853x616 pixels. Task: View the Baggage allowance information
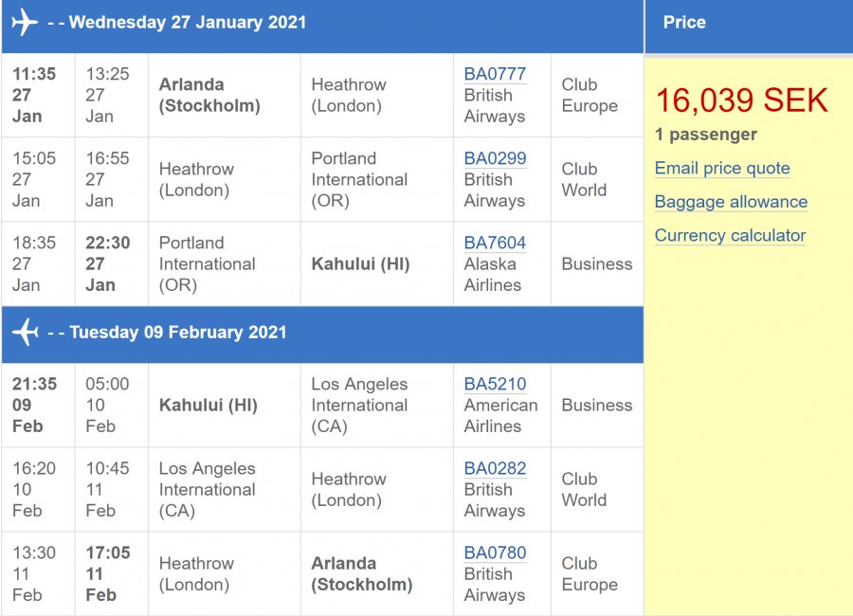pyautogui.click(x=731, y=202)
